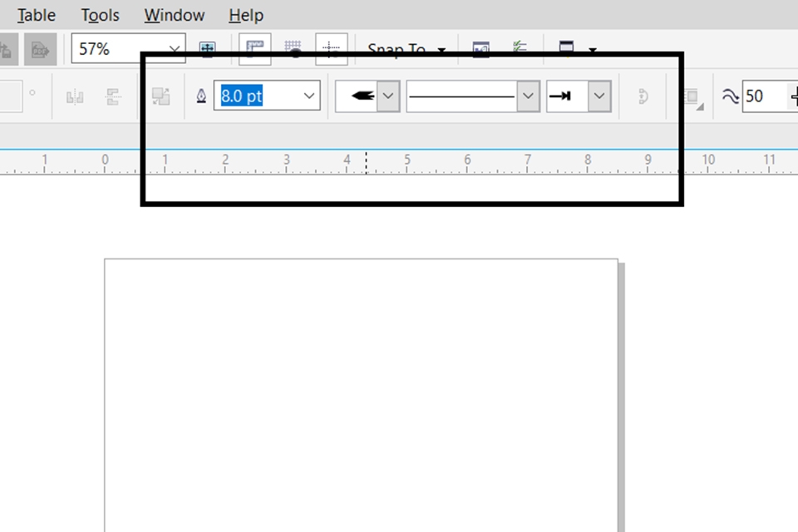
Task: Expand the zoom level dropdown arrow
Action: point(175,49)
